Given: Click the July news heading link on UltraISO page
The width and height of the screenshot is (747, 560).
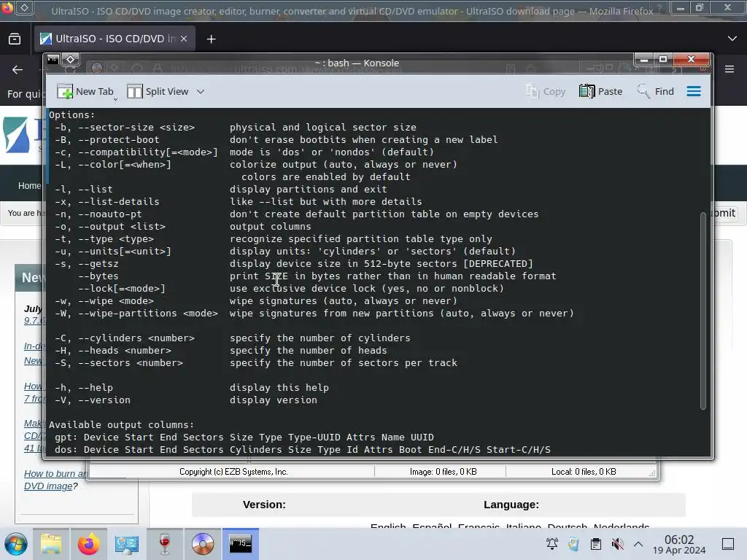Looking at the screenshot, I should click(x=33, y=308).
